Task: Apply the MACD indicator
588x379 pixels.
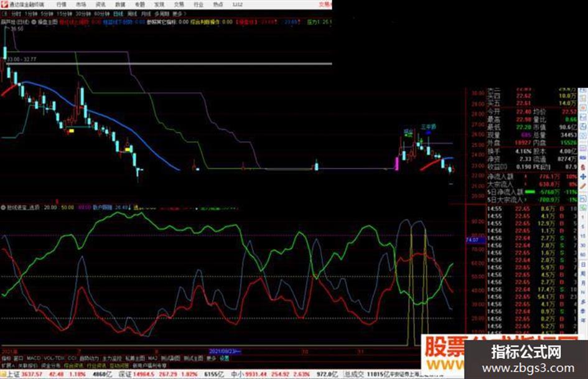Action: pyautogui.click(x=34, y=358)
